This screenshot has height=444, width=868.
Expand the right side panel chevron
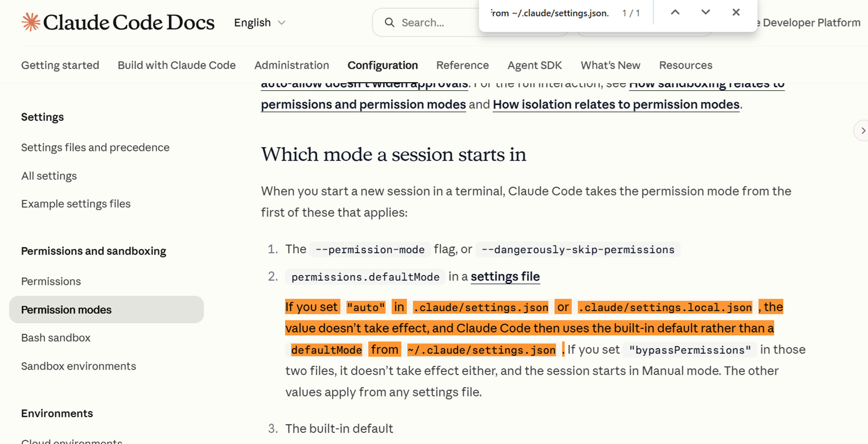click(x=862, y=131)
